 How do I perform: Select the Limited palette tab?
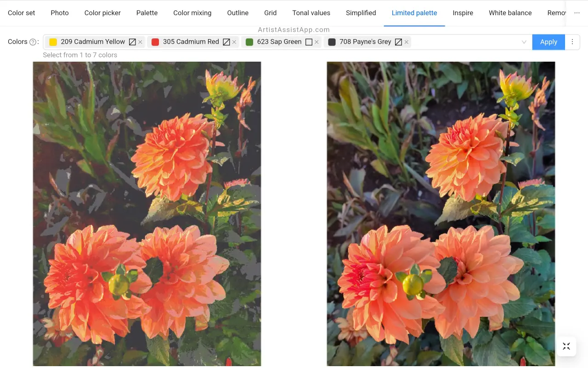[414, 13]
